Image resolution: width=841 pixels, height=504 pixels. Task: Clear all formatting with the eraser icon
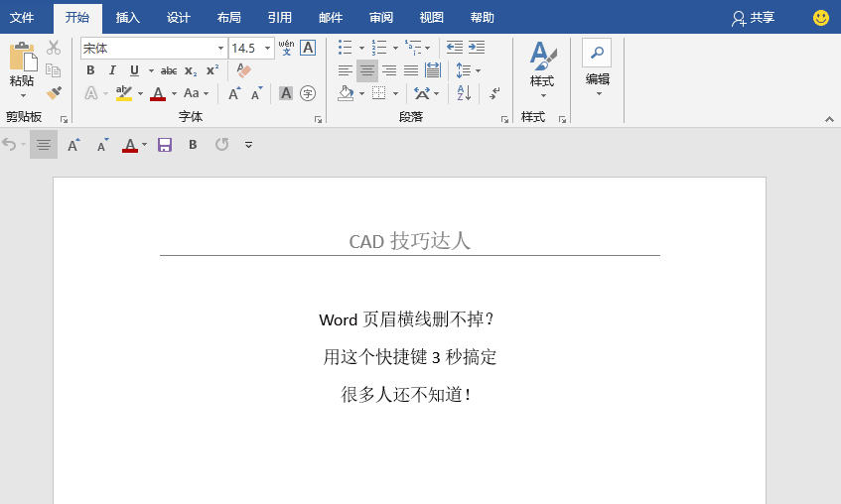(244, 70)
